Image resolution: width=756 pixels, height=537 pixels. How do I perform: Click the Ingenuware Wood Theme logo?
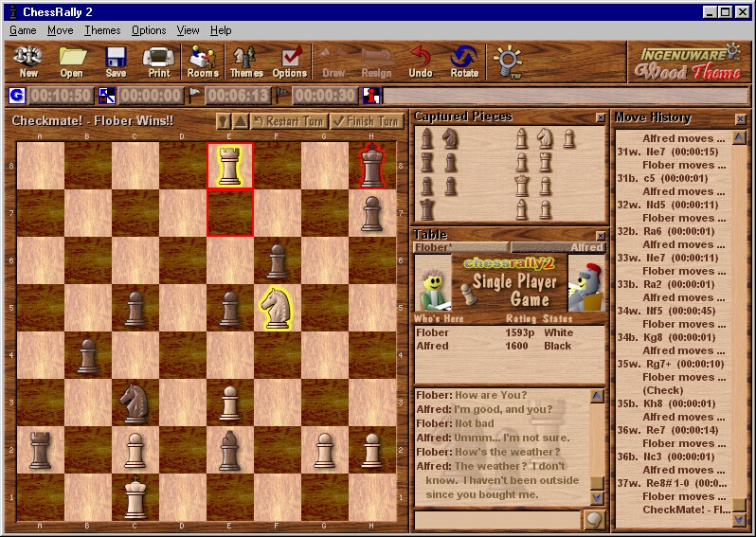click(689, 62)
